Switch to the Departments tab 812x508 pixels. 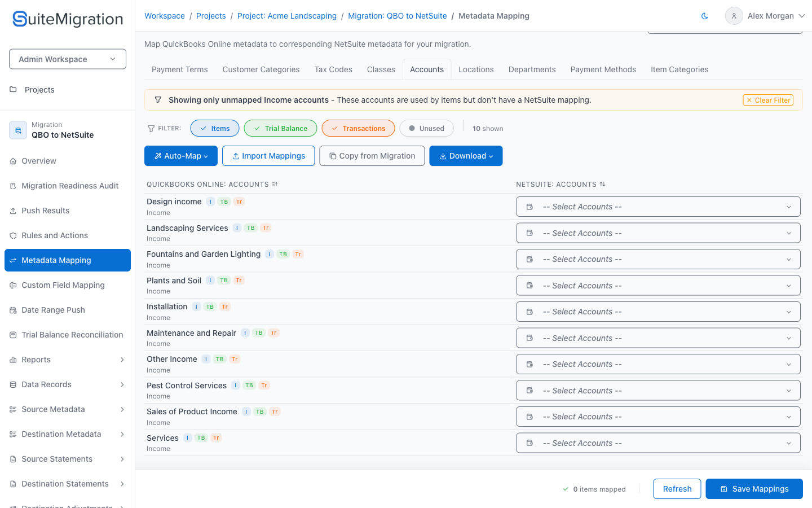point(532,69)
